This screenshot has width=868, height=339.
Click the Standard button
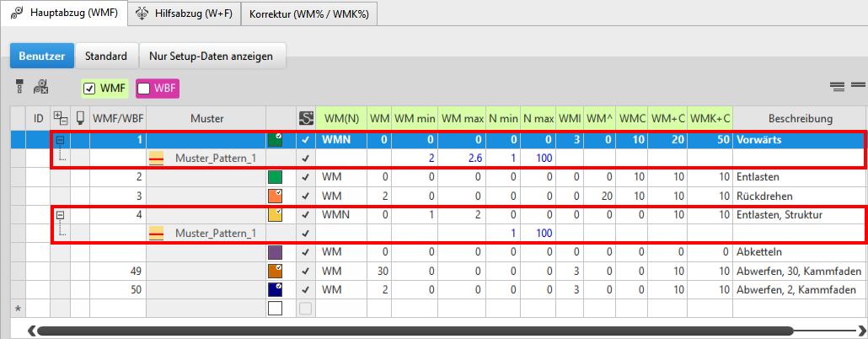coord(106,56)
